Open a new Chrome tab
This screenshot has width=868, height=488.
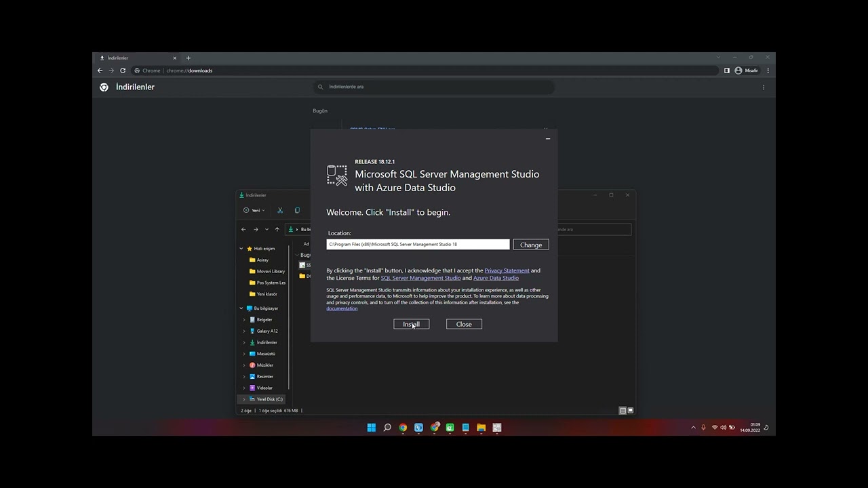tap(188, 58)
